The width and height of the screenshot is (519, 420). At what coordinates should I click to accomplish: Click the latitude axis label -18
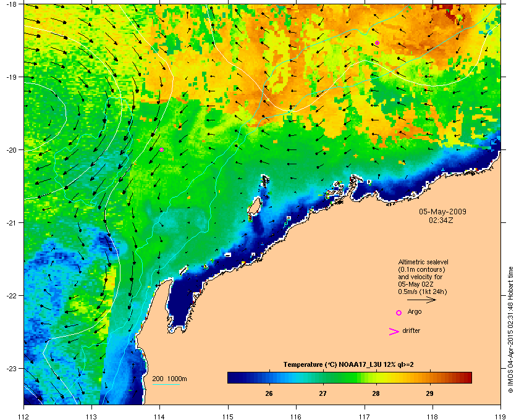12,4
